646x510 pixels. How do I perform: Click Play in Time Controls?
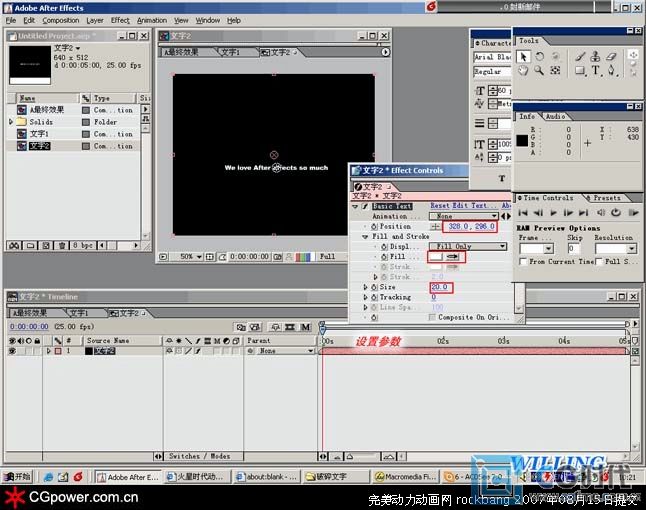click(553, 213)
